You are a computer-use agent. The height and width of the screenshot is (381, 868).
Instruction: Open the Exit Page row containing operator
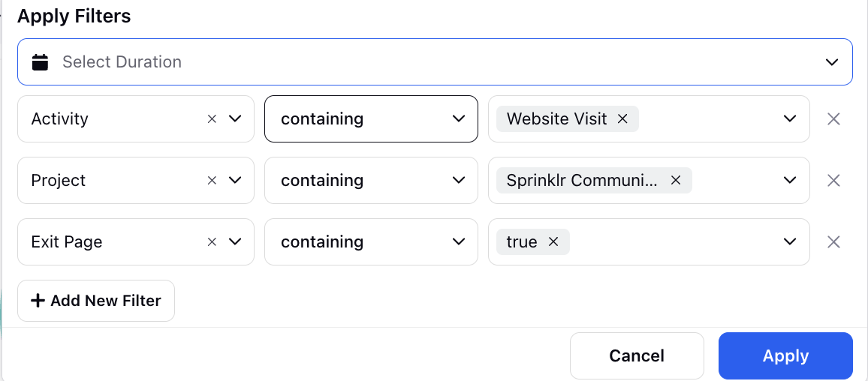371,241
